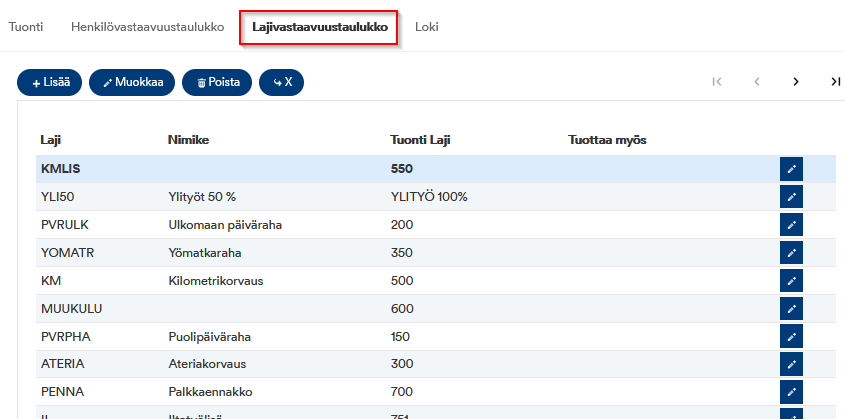This screenshot has height=419, width=845.
Task: Open the Loki tab
Action: (427, 27)
